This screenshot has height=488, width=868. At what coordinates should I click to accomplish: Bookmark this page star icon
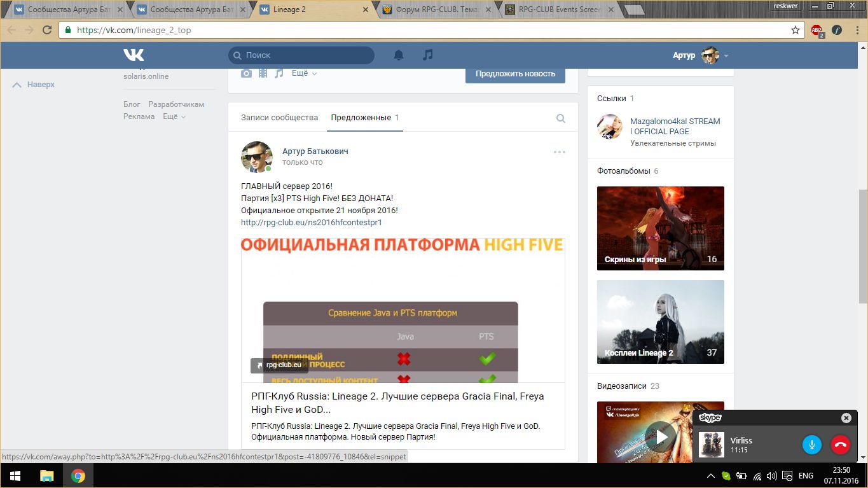click(x=796, y=30)
